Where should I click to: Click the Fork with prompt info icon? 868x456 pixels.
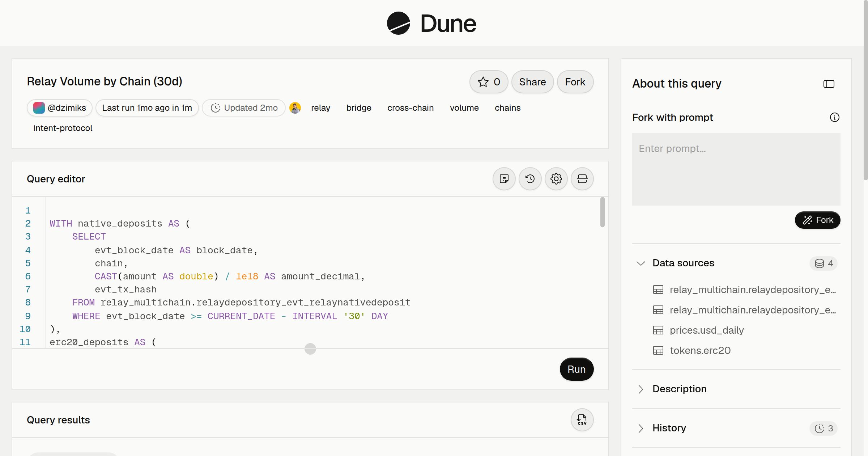[834, 117]
